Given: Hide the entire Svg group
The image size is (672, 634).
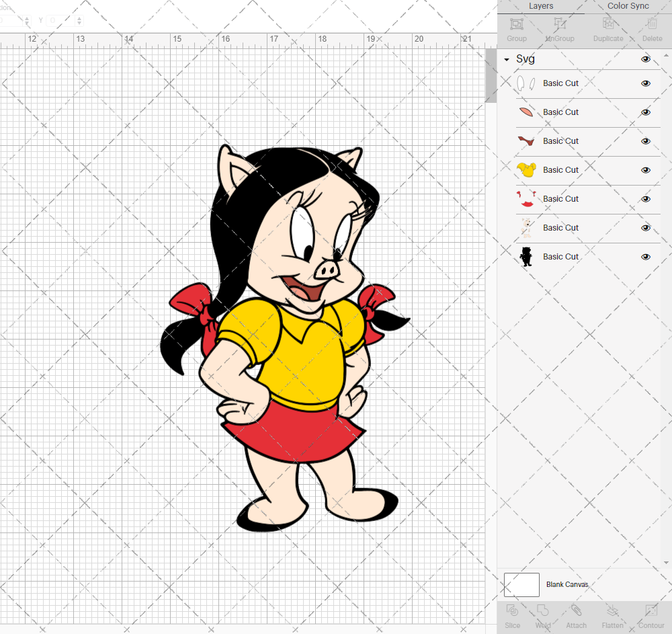Looking at the screenshot, I should (646, 59).
